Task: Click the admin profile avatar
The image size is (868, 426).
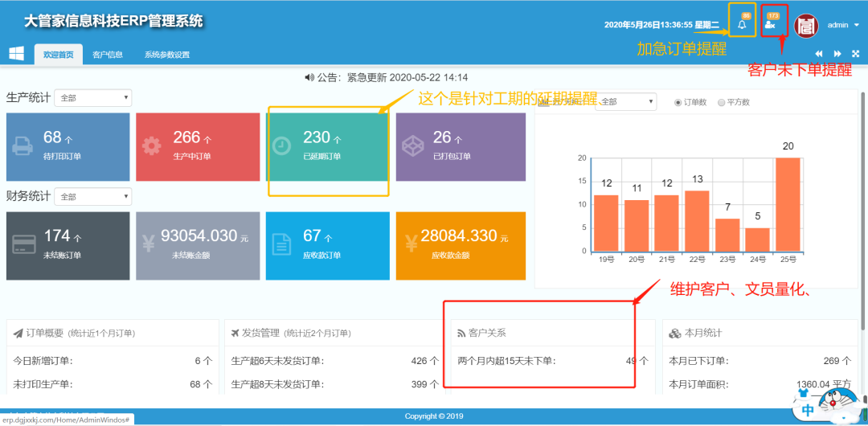Action: [806, 25]
